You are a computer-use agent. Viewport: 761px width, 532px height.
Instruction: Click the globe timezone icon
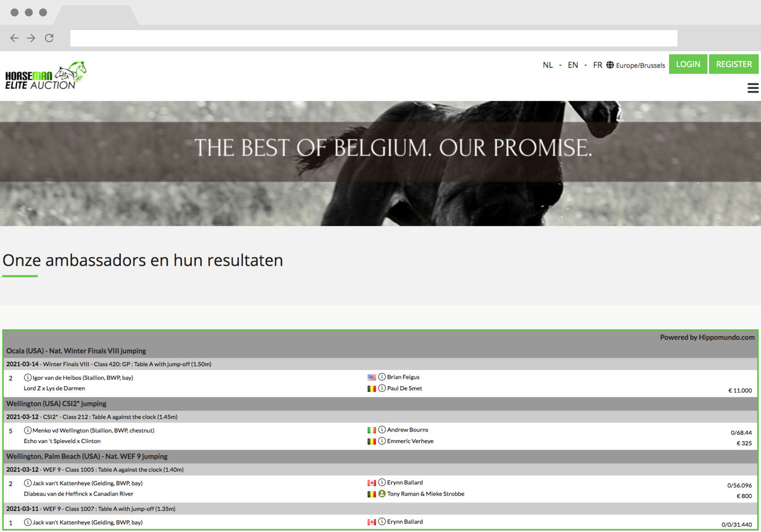click(610, 65)
